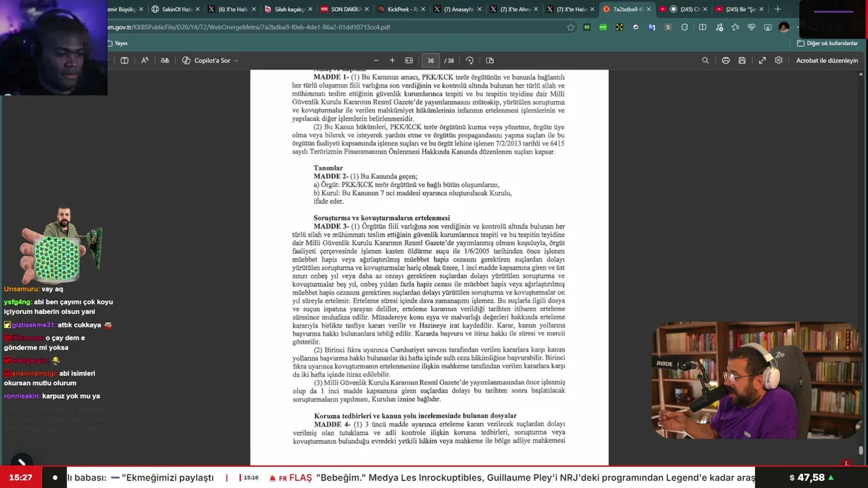This screenshot has height=488, width=868.
Task: Open the Yayın bookmark
Action: 117,43
